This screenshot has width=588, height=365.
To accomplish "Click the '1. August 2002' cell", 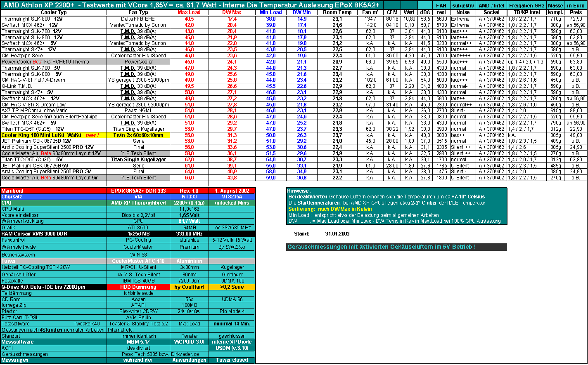I will [232, 191].
